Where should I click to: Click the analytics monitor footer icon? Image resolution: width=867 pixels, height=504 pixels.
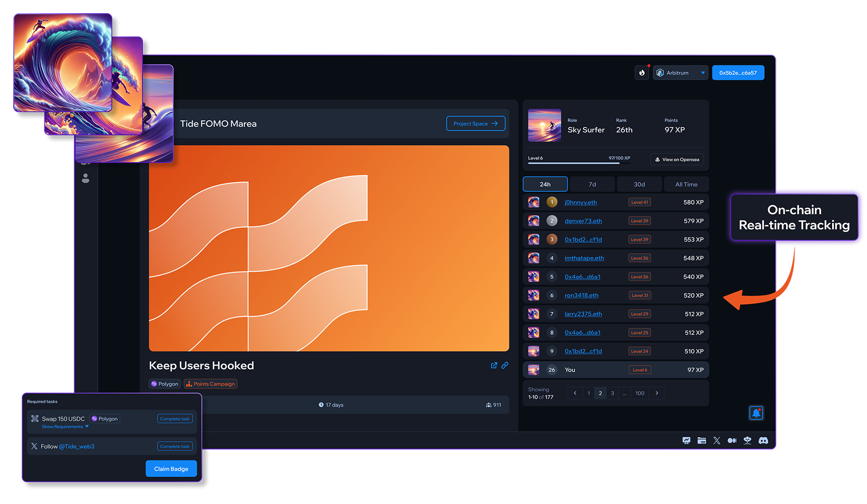(x=686, y=440)
